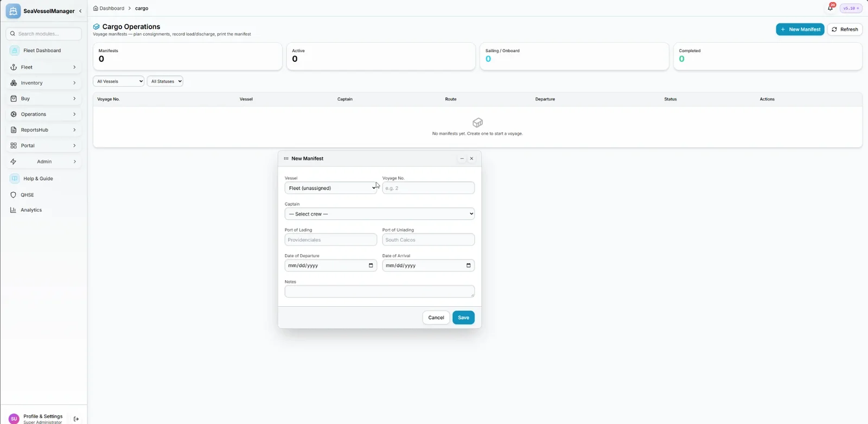Image resolution: width=868 pixels, height=424 pixels.
Task: Click the New Manifest button
Action: pyautogui.click(x=800, y=29)
